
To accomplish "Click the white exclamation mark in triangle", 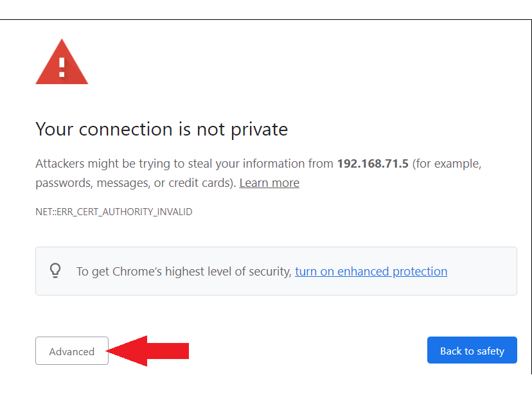I will [62, 67].
